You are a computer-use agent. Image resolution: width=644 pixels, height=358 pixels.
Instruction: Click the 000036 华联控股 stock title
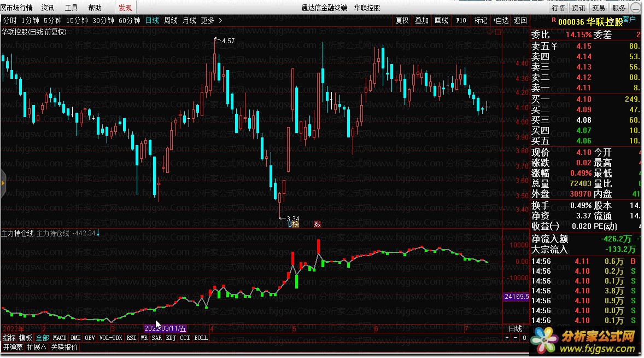tap(590, 22)
